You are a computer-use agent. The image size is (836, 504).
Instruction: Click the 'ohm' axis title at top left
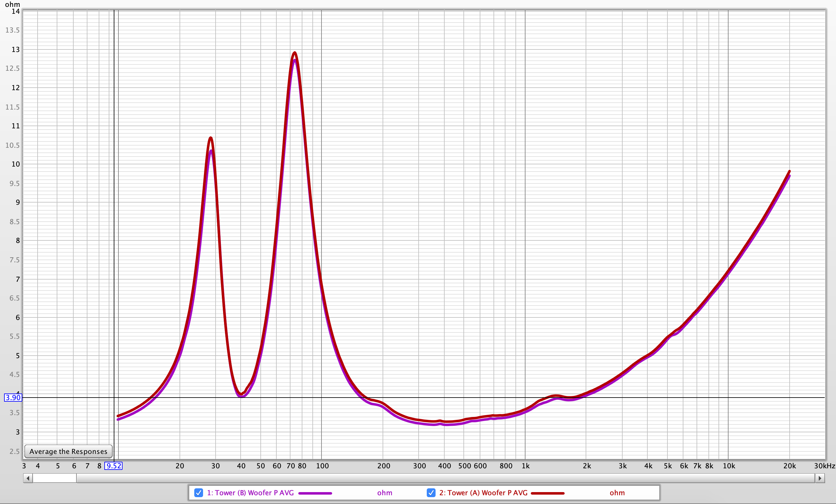tap(13, 4)
